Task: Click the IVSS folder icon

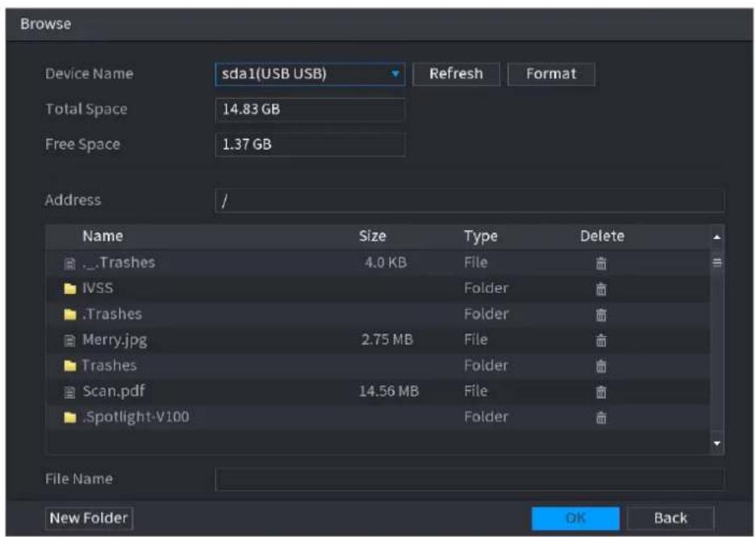Action: pyautogui.click(x=70, y=288)
